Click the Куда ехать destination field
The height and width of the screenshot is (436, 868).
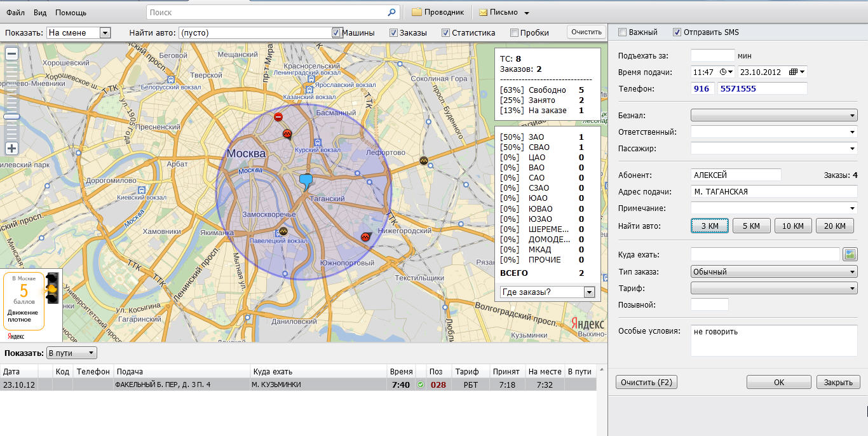pyautogui.click(x=765, y=255)
